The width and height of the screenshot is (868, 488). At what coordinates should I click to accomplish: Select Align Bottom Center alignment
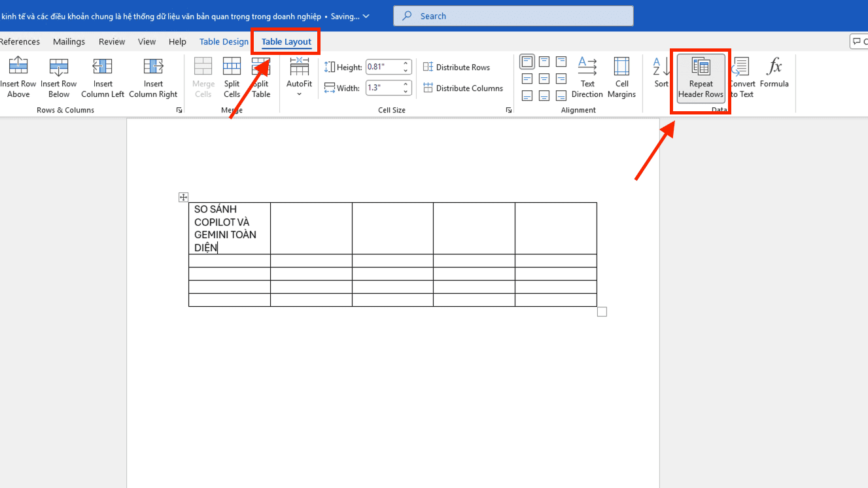coord(544,96)
